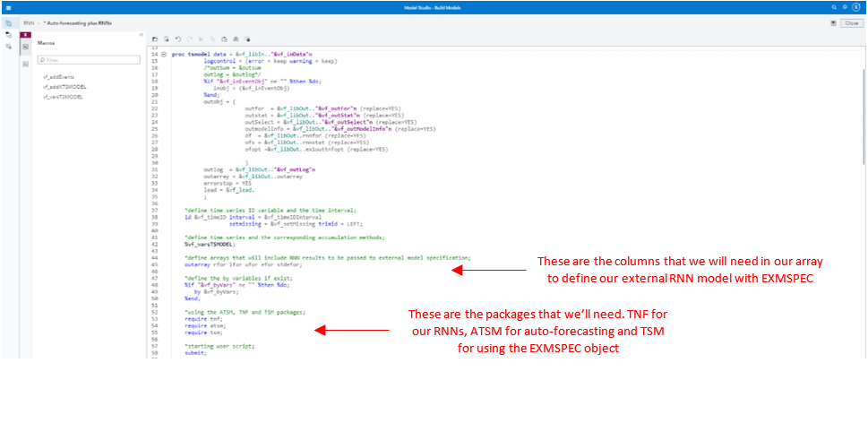Select macro vf_varsTSMODEL
Screen dimensions: 868x432
63,97
